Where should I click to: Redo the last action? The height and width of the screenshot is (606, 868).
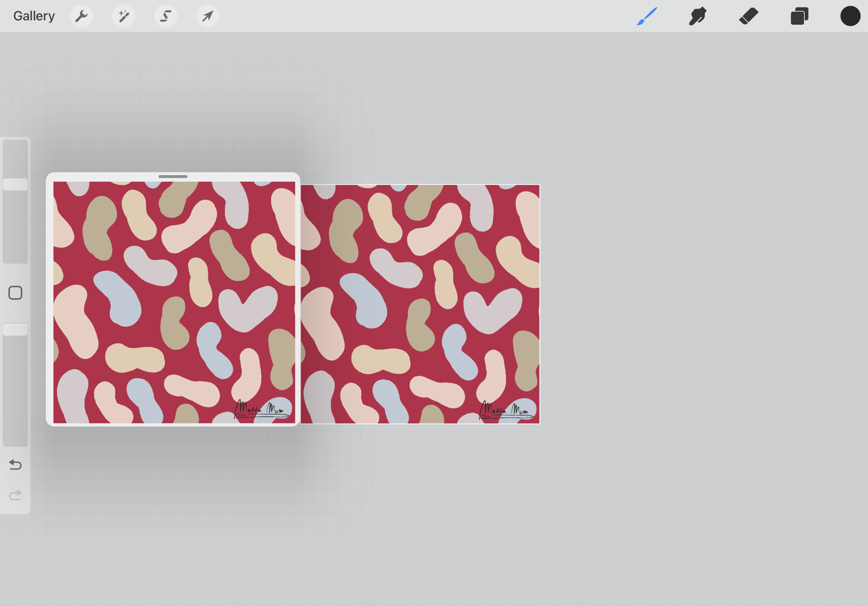15,495
